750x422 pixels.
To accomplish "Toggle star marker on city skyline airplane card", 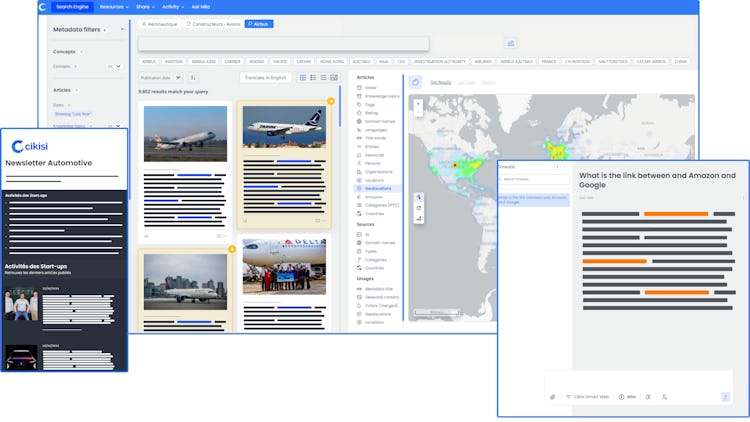I will 232,249.
